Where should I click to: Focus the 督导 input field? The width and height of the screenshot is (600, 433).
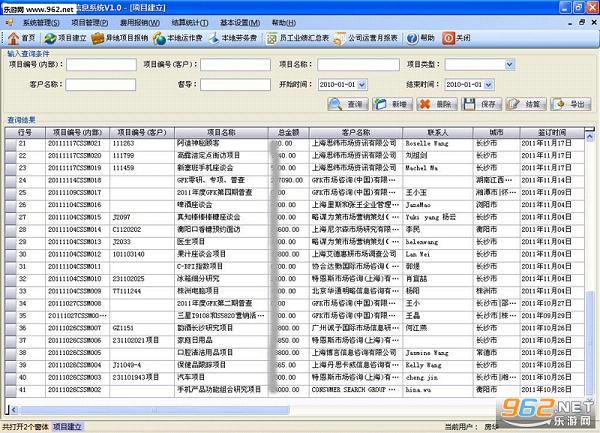pyautogui.click(x=235, y=85)
